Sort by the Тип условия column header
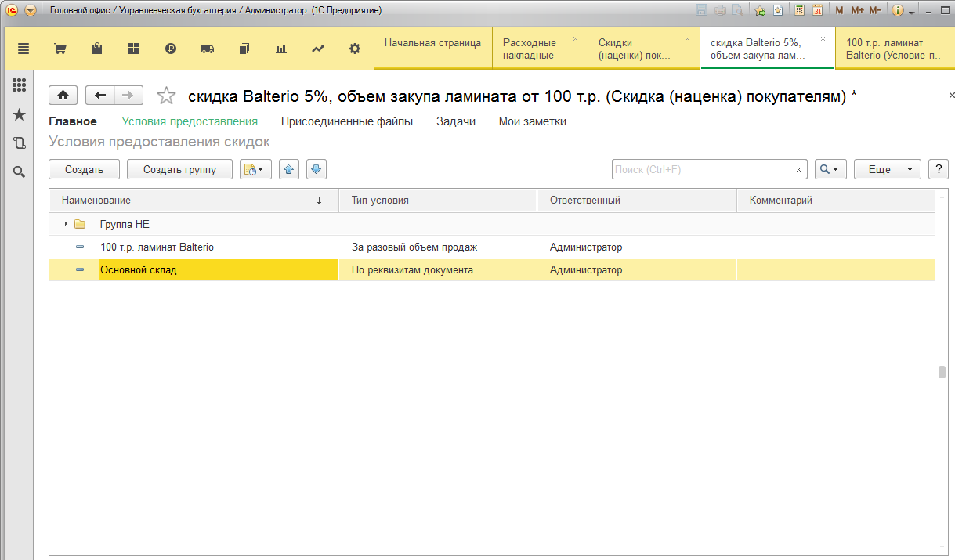 click(x=438, y=201)
